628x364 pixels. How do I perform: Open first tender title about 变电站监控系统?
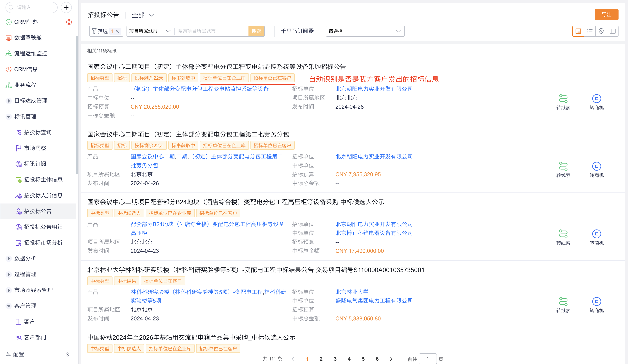(217, 67)
